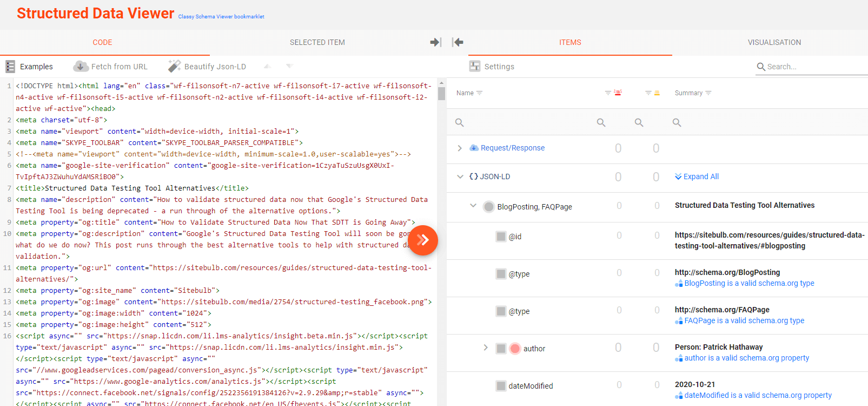Viewport: 868px width, 406px height.
Task: Click the Examples button label
Action: [36, 67]
